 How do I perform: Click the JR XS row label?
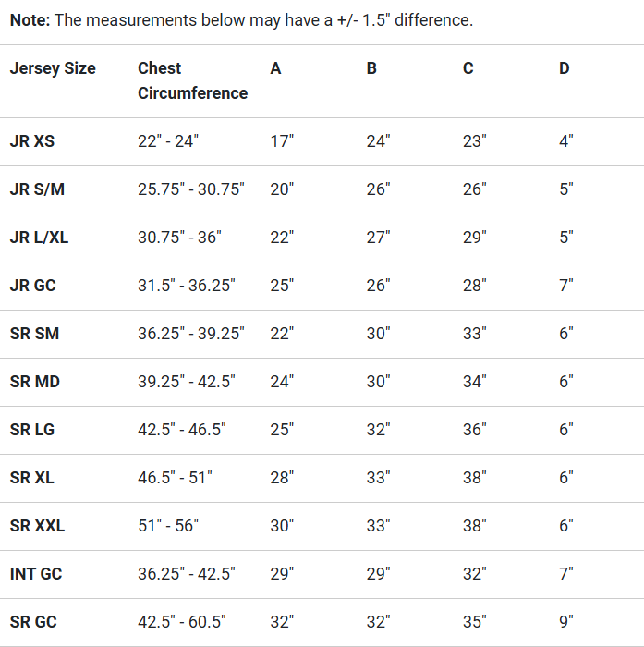(32, 141)
